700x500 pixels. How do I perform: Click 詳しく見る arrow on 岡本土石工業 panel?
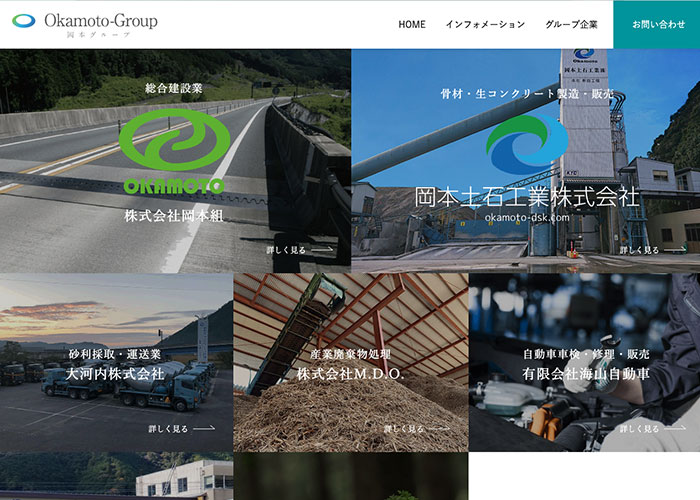(652, 250)
